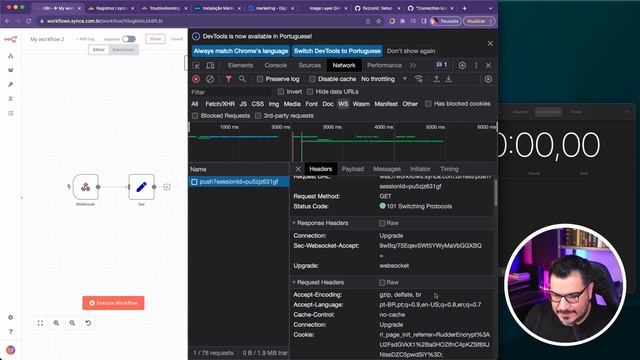Import HAR file icon
This screenshot has width=640, height=360.
point(436,79)
